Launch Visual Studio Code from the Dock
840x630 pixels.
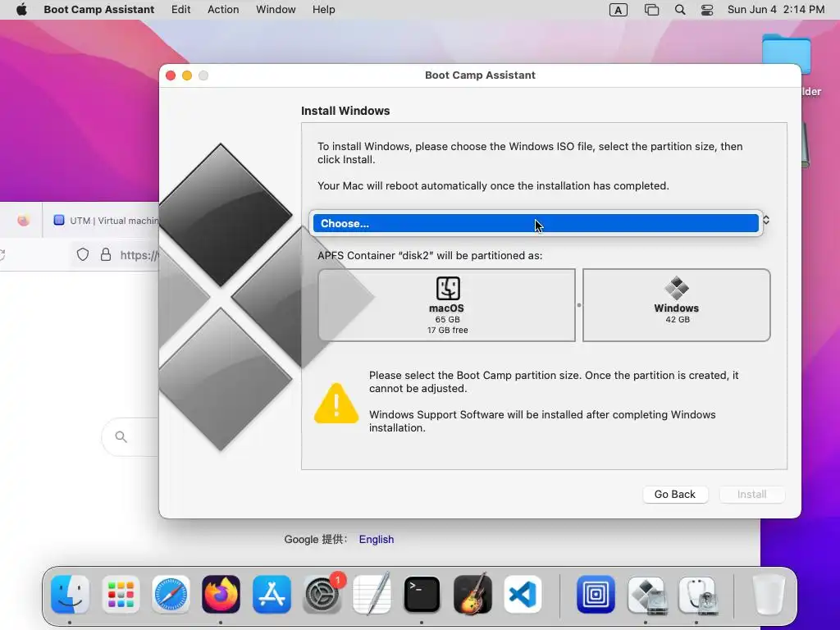(523, 594)
